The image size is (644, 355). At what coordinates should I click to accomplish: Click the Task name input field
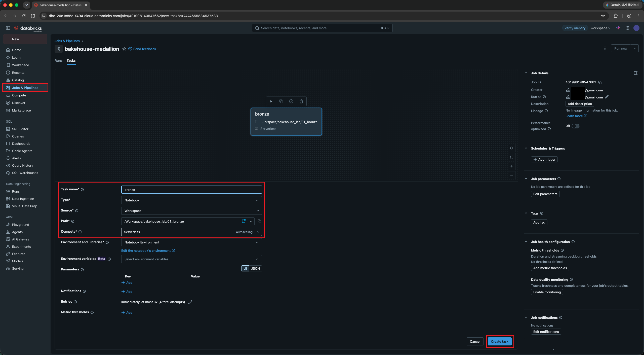coord(191,190)
